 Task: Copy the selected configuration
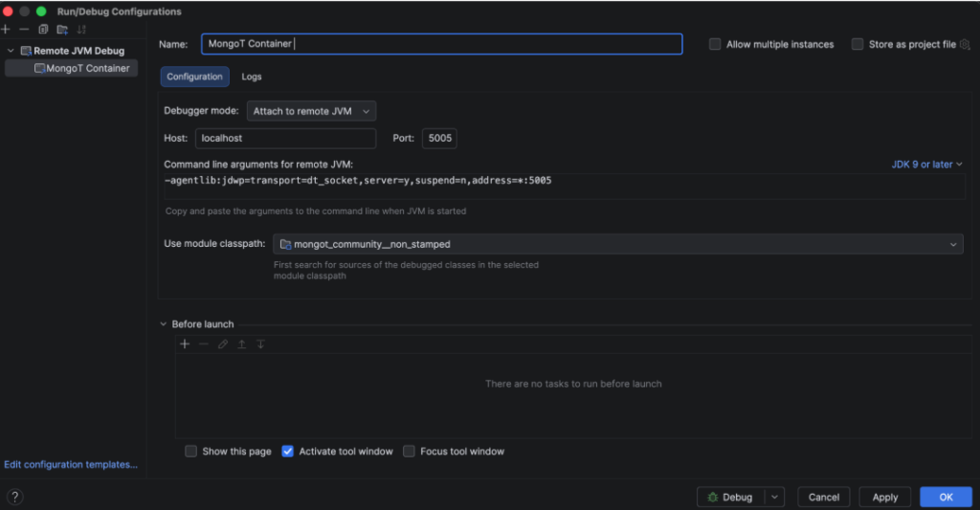(43, 30)
